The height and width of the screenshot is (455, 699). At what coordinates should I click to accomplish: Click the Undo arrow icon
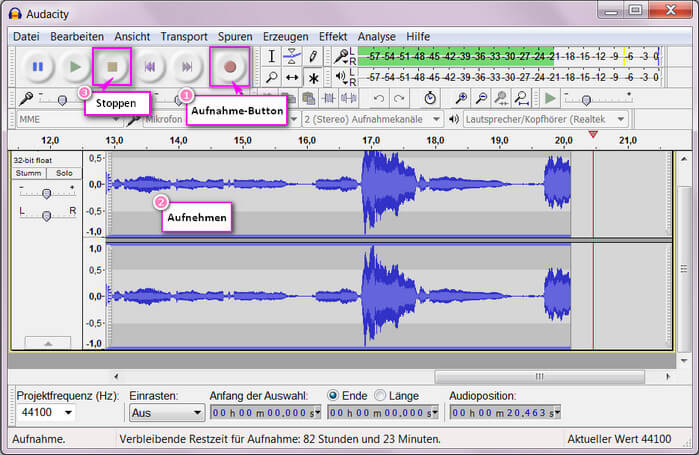click(x=378, y=98)
